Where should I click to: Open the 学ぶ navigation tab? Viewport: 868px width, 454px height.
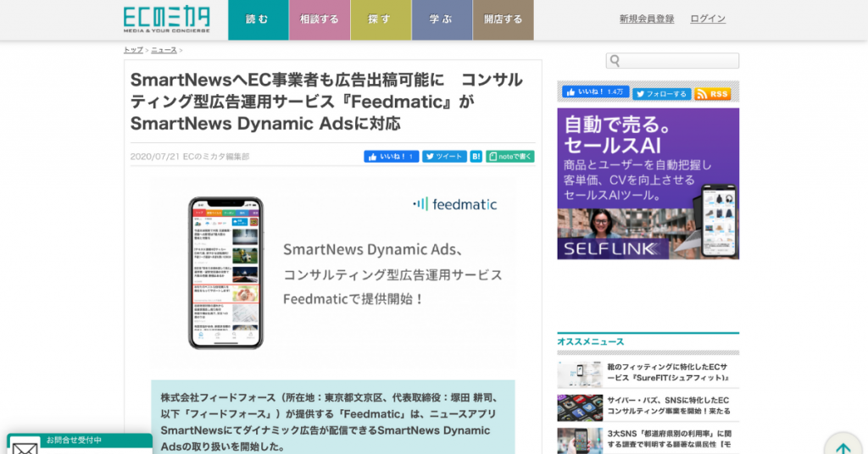pos(442,20)
